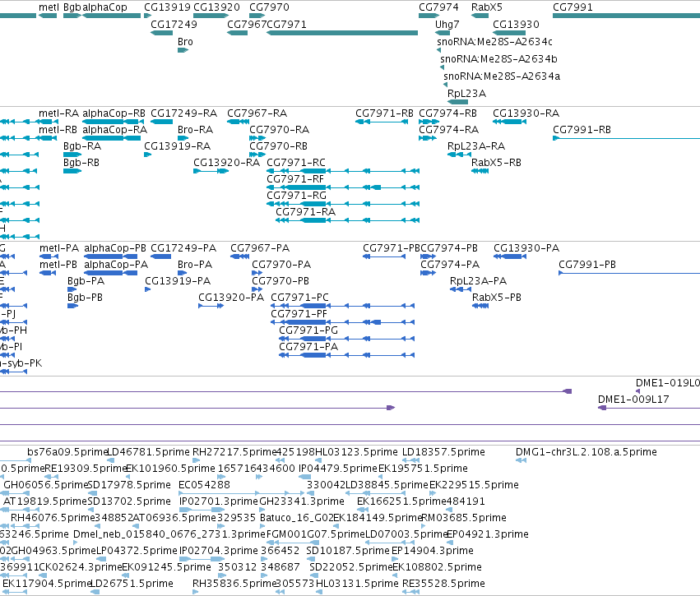Select the DME1-019L0 clone label
This screenshot has width=700, height=596.
pos(668,383)
